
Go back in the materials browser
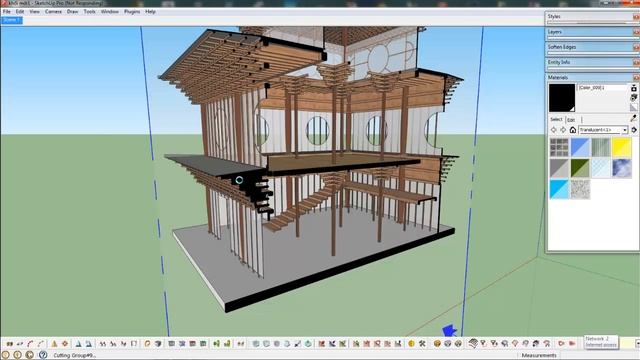[x=553, y=130]
